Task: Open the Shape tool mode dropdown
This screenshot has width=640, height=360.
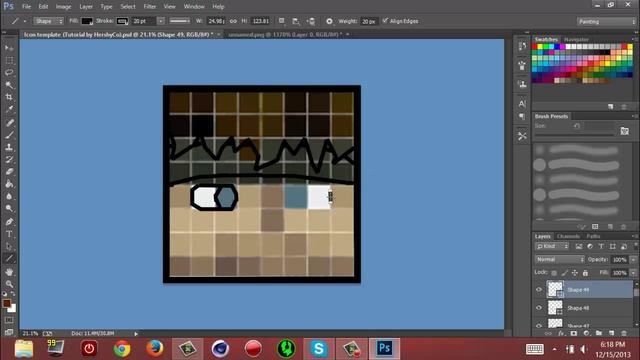Action: pos(49,21)
